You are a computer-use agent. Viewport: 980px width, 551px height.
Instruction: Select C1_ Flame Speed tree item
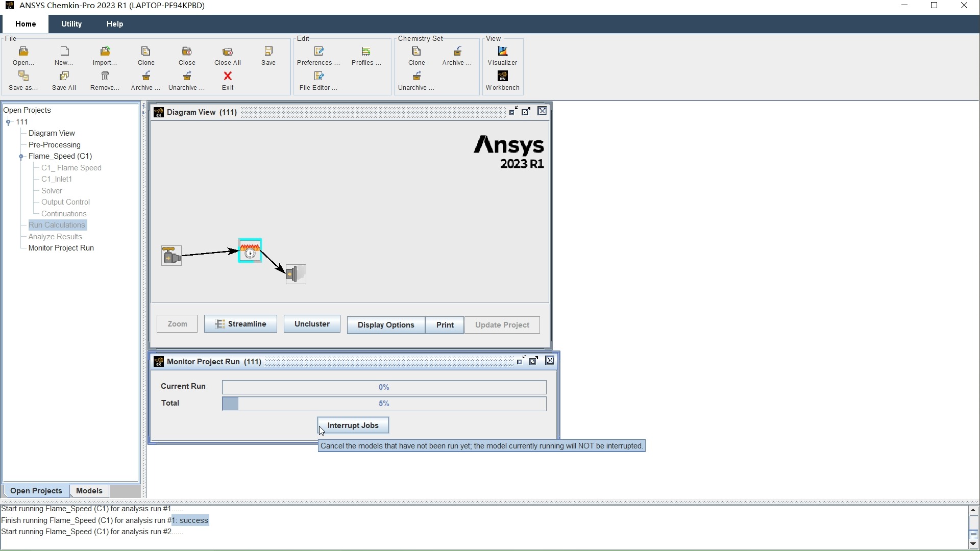(x=71, y=168)
